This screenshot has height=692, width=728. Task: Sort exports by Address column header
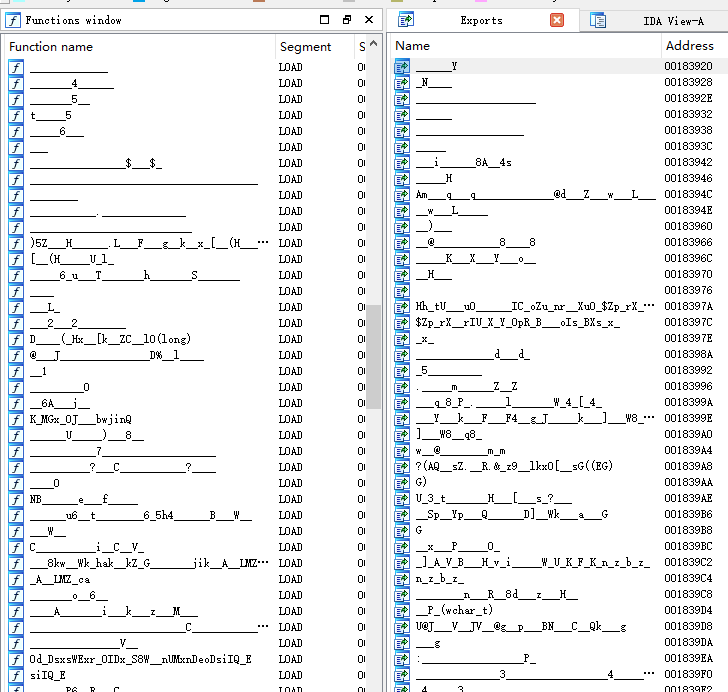[689, 46]
